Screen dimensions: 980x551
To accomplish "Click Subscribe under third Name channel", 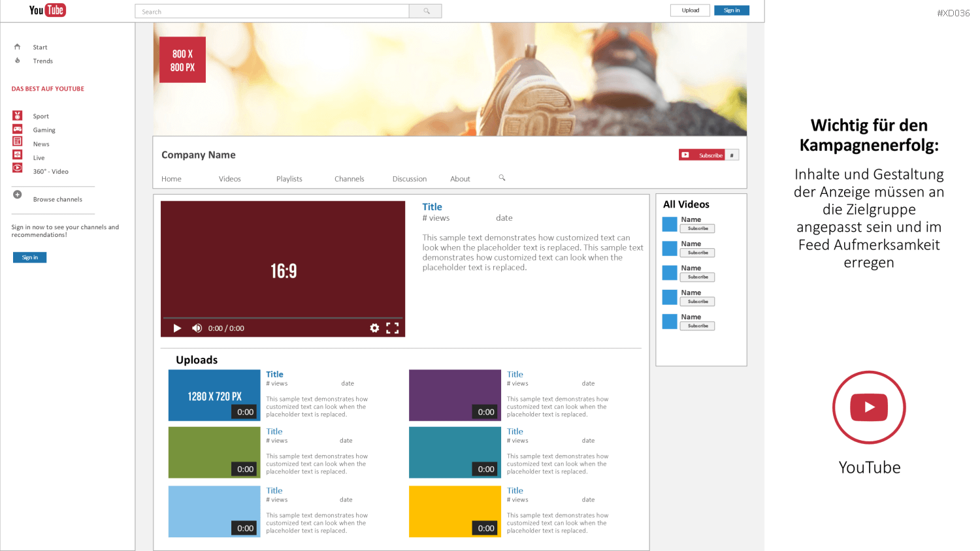I will tap(698, 277).
